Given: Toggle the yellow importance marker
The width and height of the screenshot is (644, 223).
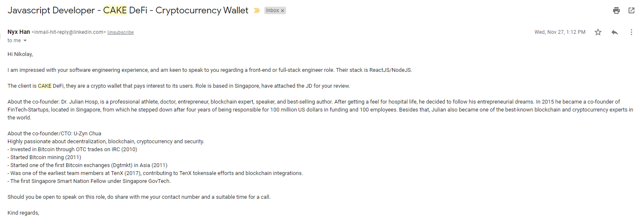Looking at the screenshot, I should point(256,11).
